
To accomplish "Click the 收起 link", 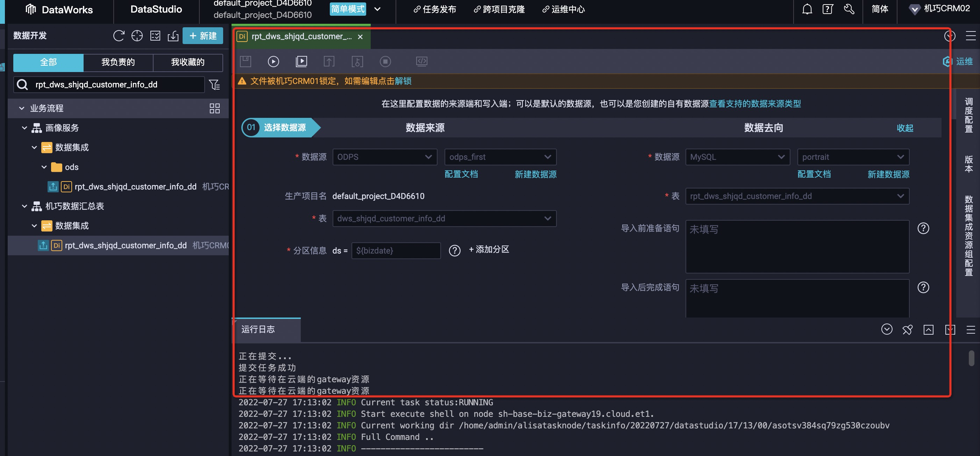I will tap(905, 128).
